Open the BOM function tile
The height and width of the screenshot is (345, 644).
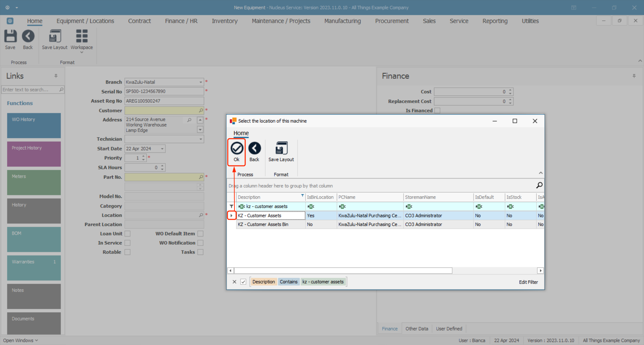(x=34, y=239)
